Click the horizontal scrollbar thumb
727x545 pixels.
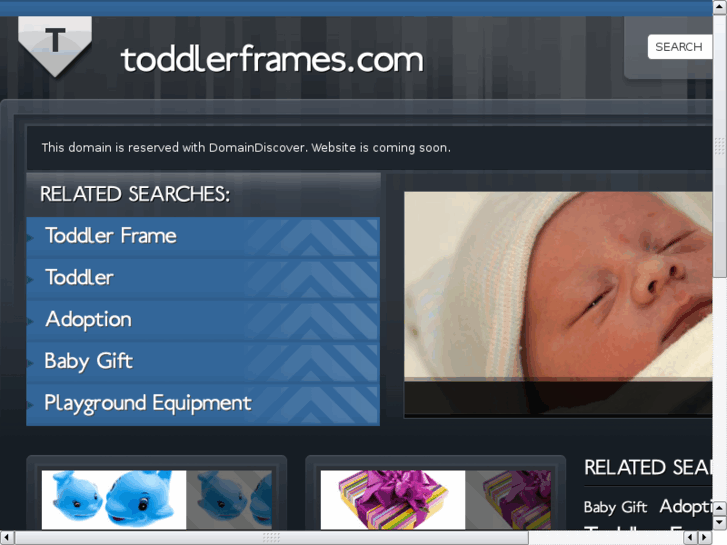click(x=272, y=538)
